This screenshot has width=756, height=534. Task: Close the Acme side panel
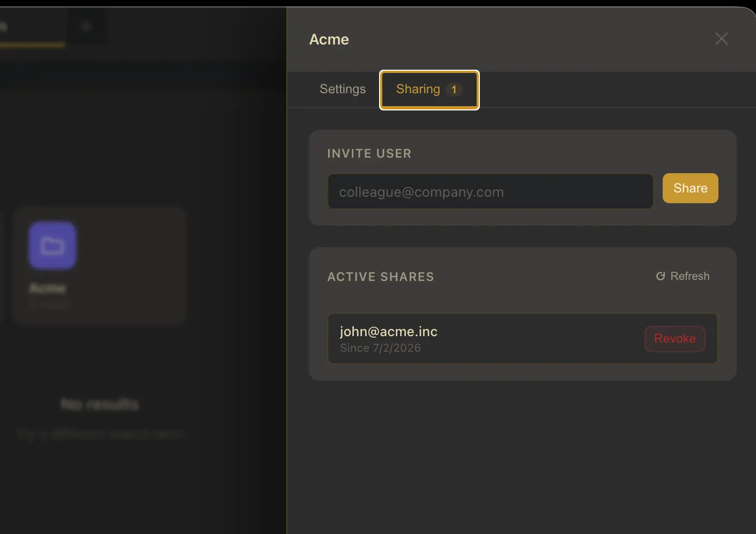coord(722,39)
